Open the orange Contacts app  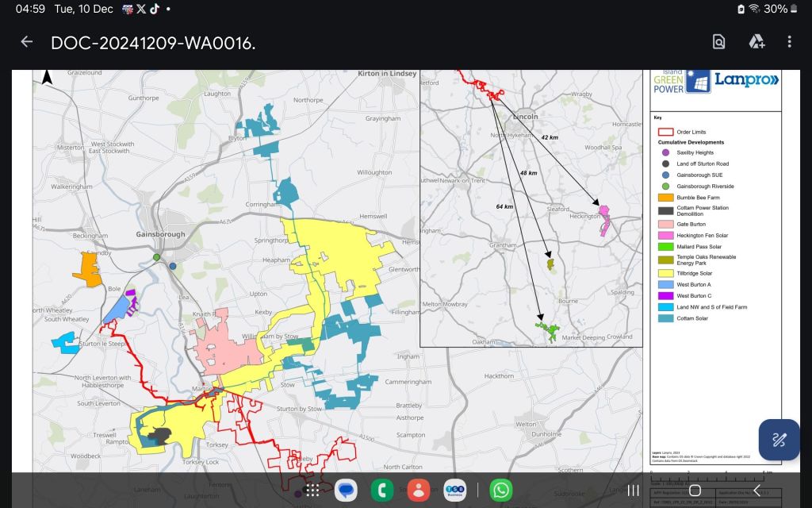[x=419, y=490]
